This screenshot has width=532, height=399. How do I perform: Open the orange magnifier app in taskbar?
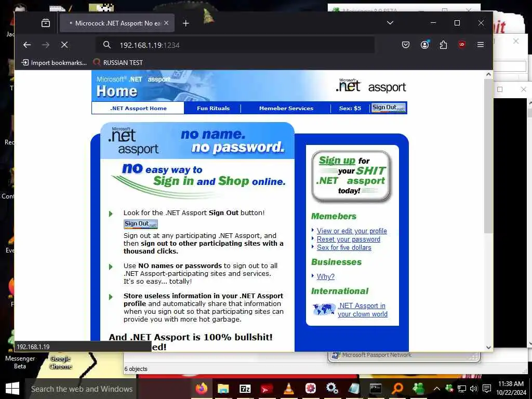[x=397, y=388]
